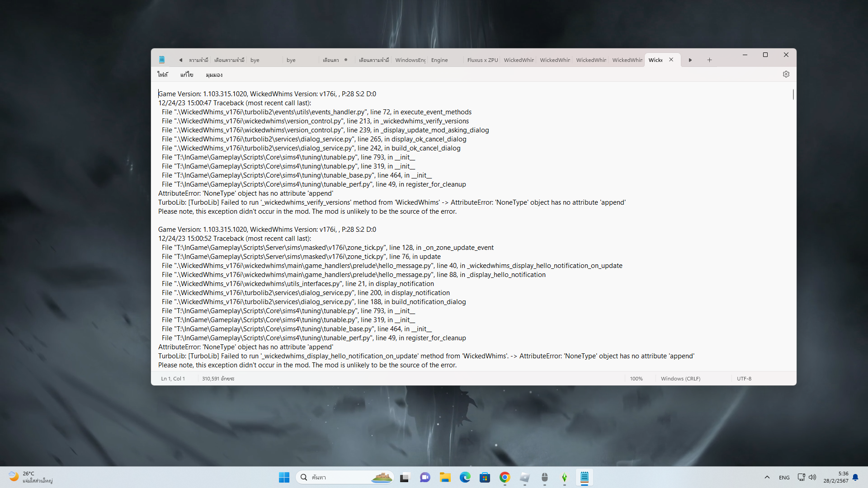The height and width of the screenshot is (488, 868).
Task: Open the มุมมอง (View) menu
Action: pyautogui.click(x=214, y=75)
